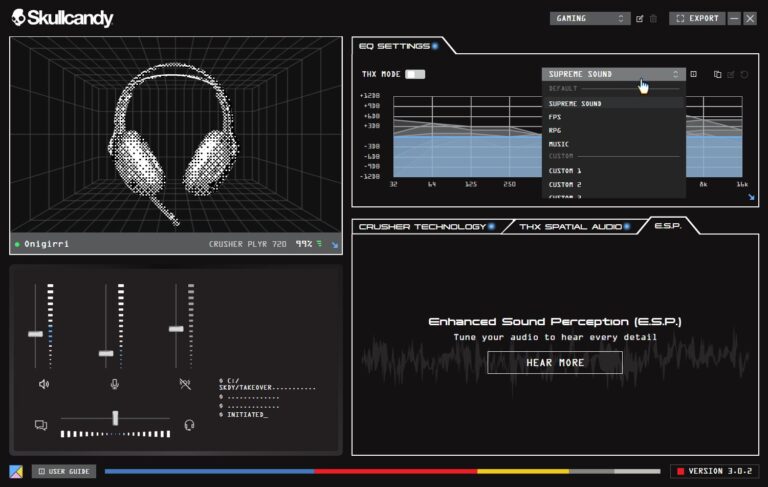This screenshot has height=487, width=768.
Task: Select the Music preset in the list
Action: (x=558, y=144)
